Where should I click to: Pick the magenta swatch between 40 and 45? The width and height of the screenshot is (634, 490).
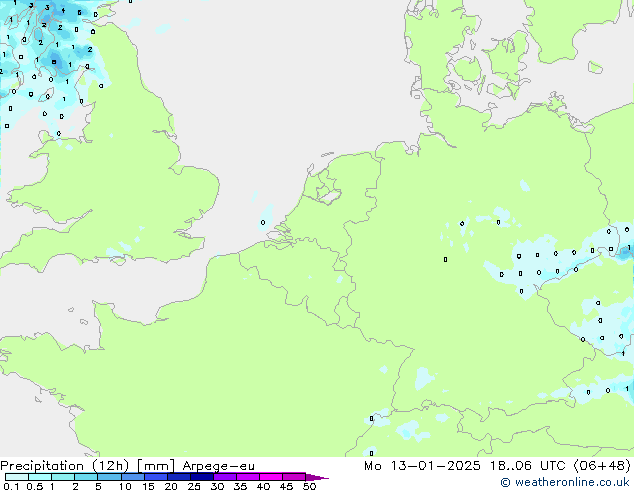coord(271,477)
